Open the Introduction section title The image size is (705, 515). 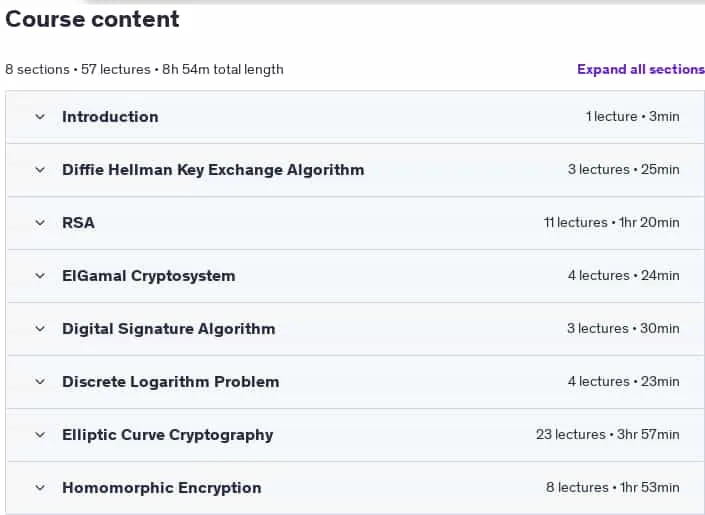(110, 117)
